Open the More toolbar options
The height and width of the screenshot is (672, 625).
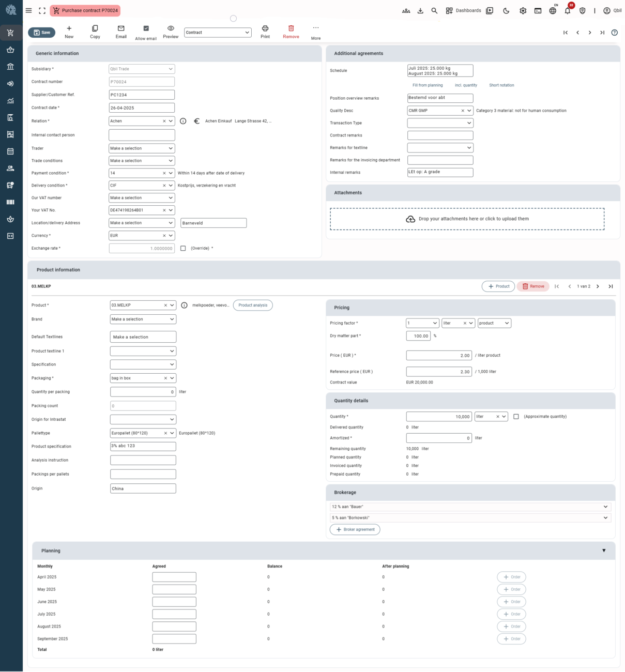point(316,33)
